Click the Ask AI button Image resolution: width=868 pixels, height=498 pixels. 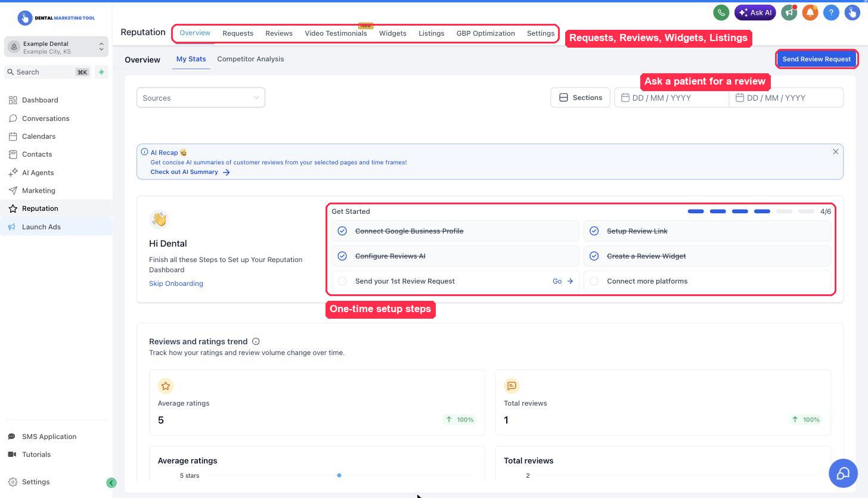pyautogui.click(x=755, y=13)
